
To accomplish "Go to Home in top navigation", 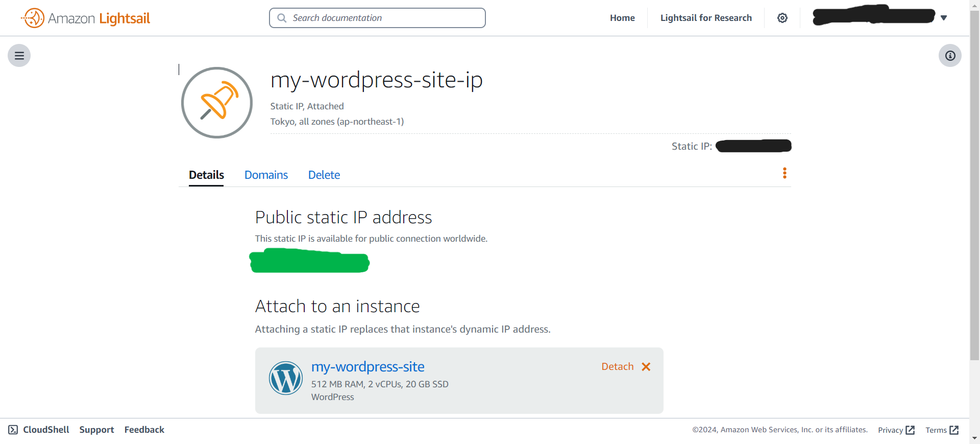I will (622, 18).
